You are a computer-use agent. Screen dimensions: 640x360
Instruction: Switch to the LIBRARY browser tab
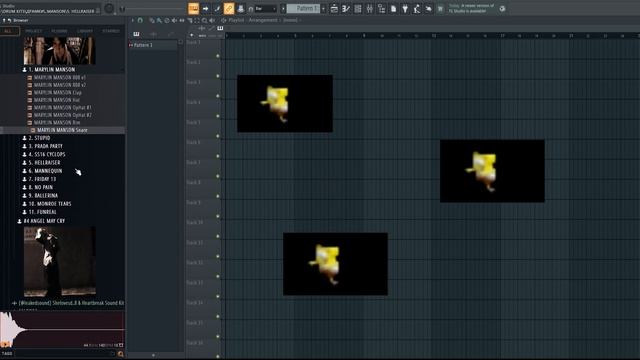(85, 31)
